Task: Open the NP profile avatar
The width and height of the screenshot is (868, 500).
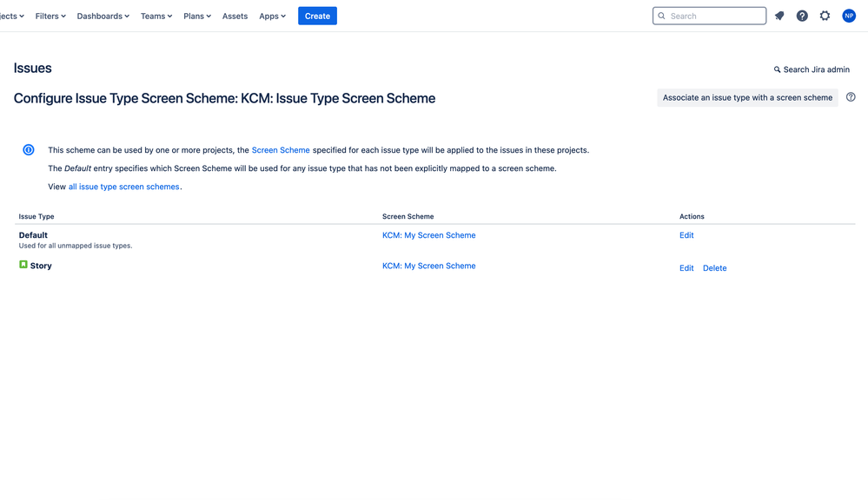Action: (x=848, y=15)
